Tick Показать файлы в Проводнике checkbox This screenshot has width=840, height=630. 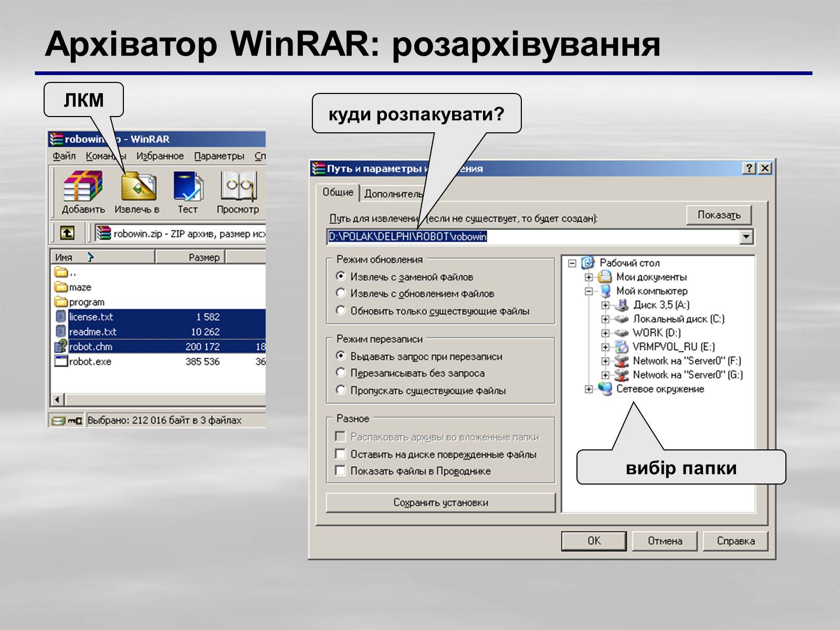pos(341,470)
